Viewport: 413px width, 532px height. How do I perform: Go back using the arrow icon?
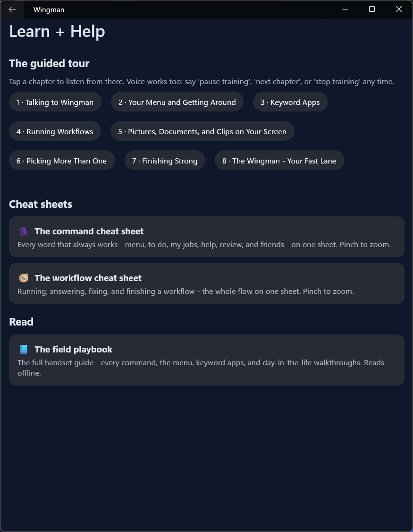point(12,9)
